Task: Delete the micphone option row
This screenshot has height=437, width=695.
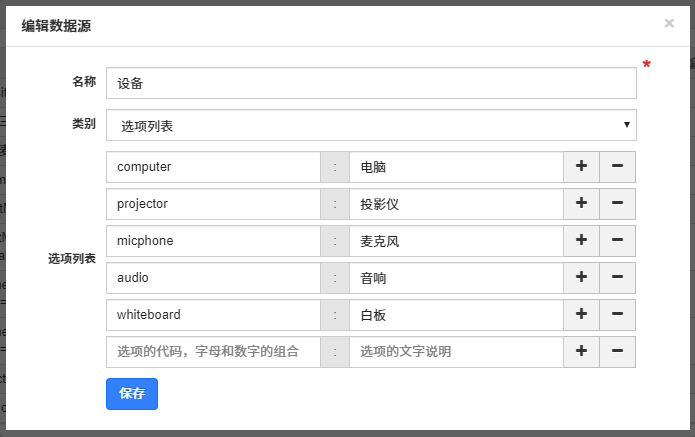Action: [x=617, y=241]
